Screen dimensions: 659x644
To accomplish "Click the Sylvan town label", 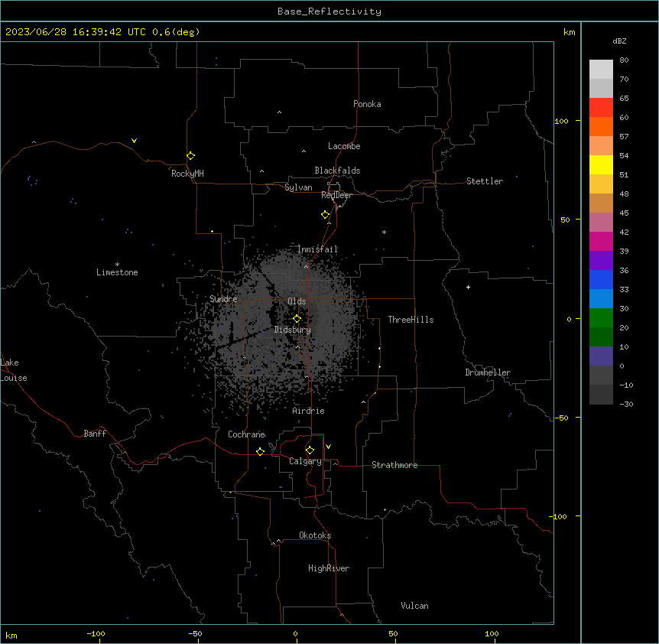I will [x=298, y=187].
